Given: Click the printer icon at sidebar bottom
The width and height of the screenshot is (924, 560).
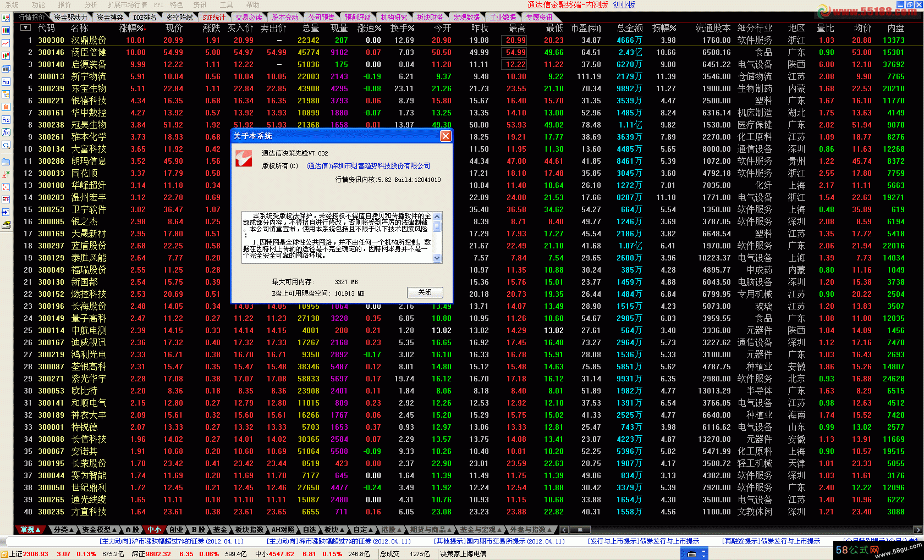Looking at the screenshot, I should [x=6, y=225].
